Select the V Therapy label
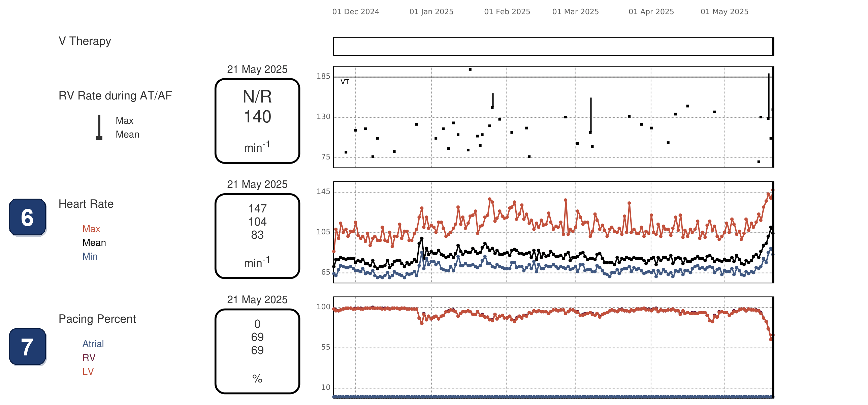 85,41
